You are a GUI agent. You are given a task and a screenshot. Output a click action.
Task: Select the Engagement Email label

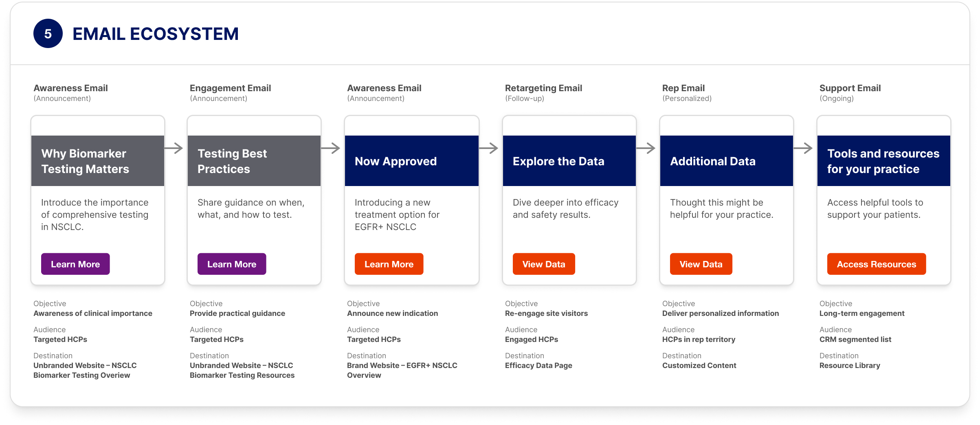(230, 88)
